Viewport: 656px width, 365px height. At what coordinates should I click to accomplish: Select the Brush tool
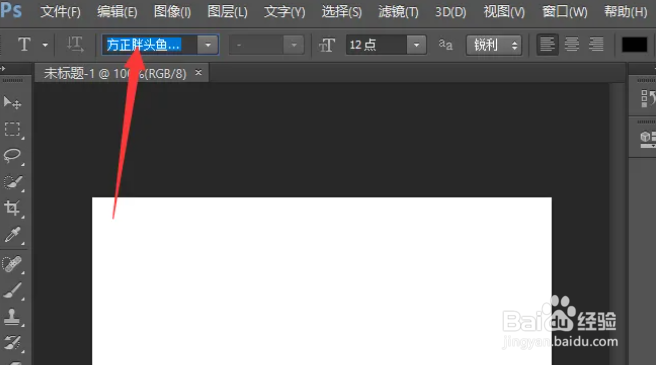click(12, 290)
